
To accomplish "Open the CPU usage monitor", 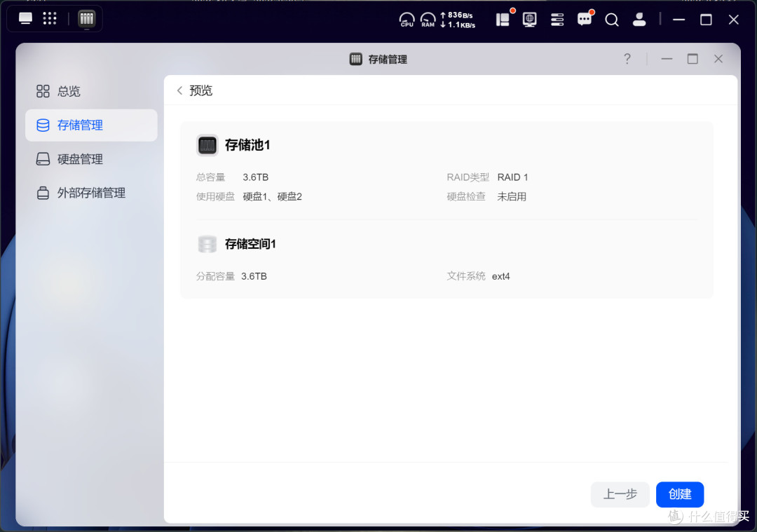I will tap(407, 20).
